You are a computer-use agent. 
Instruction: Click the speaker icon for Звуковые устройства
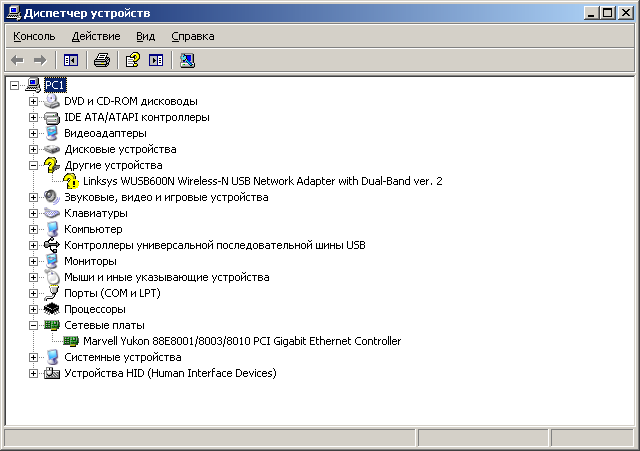coord(52,198)
